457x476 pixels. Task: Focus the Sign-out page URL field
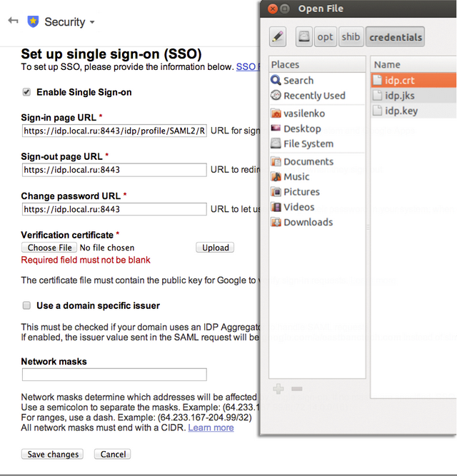click(x=114, y=170)
